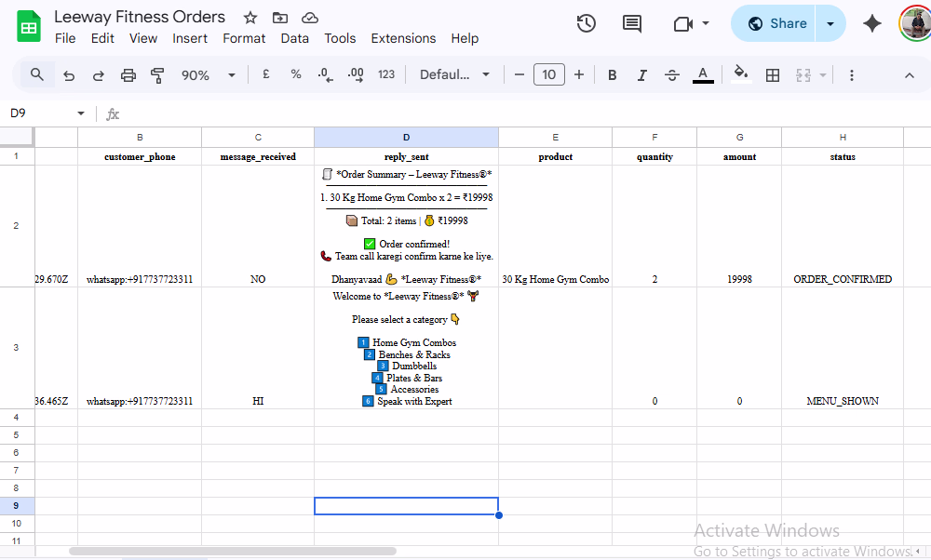The height and width of the screenshot is (560, 931).
Task: Open the borders tool
Action: pos(773,74)
